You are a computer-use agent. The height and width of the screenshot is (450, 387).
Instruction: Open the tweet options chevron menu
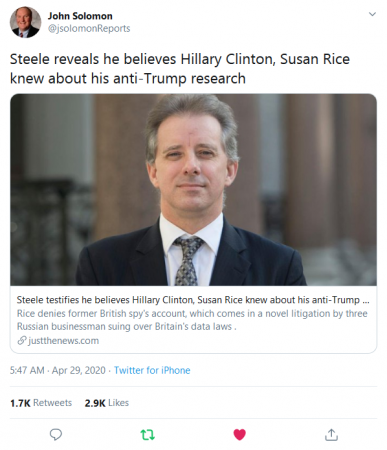pyautogui.click(x=372, y=14)
